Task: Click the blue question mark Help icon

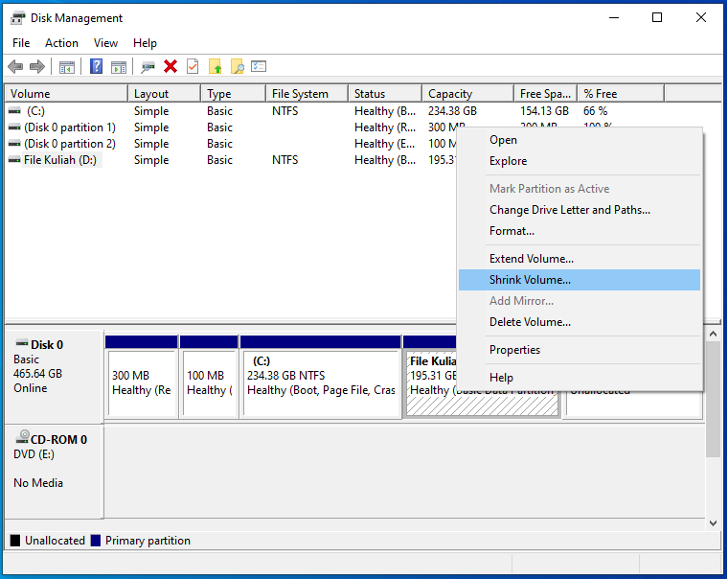Action: click(x=97, y=66)
